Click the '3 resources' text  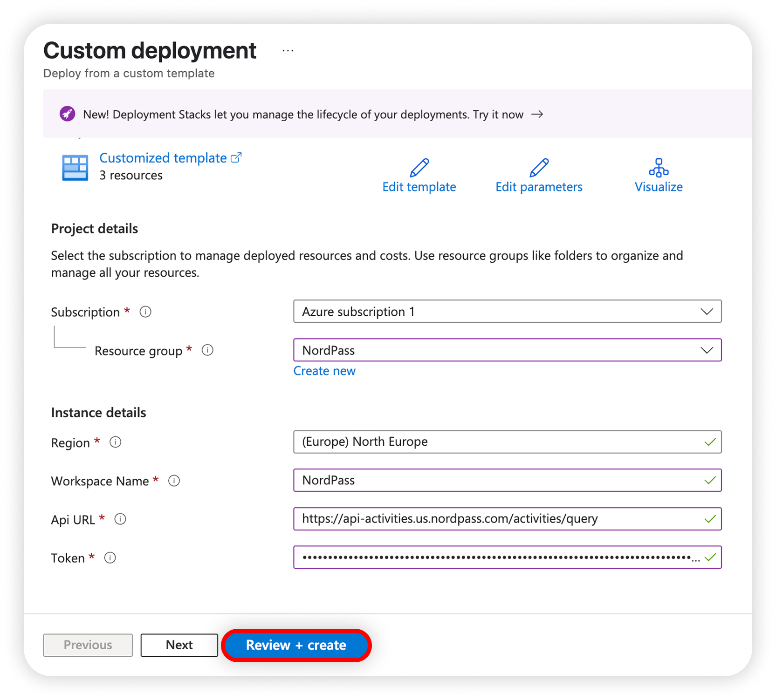tap(131, 175)
